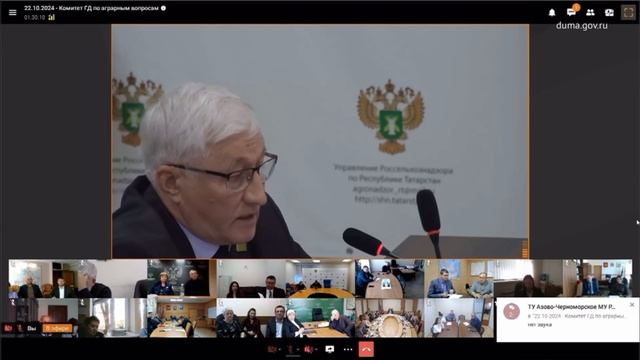Hang up with red end call button

click(366, 349)
